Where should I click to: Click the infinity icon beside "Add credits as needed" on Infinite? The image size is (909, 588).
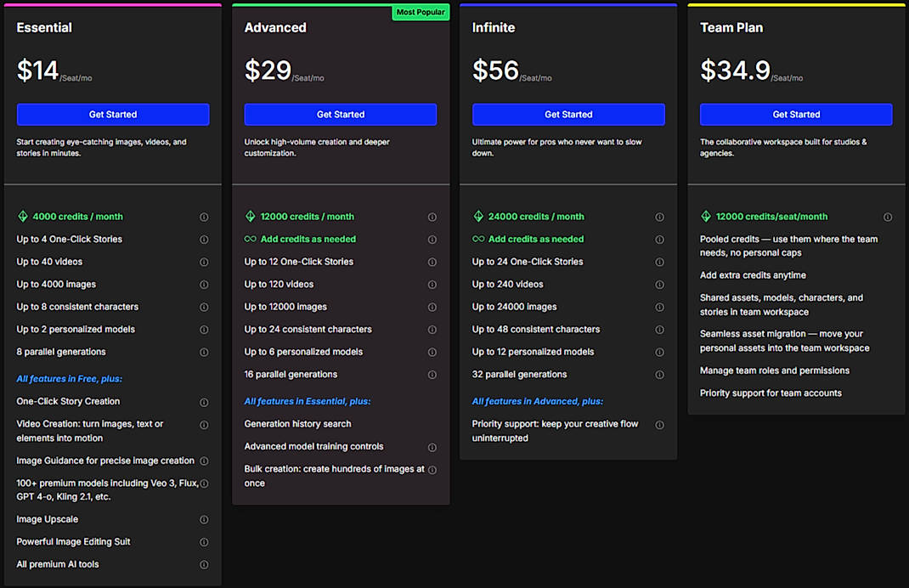pyautogui.click(x=479, y=240)
